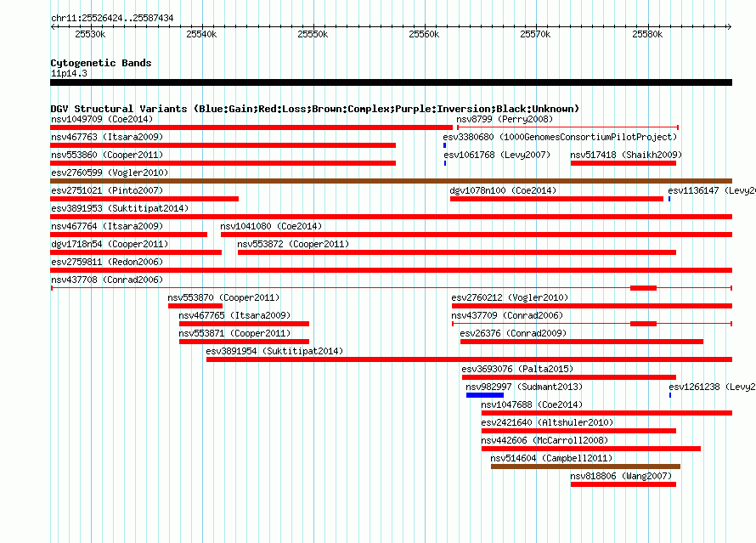Click the 25530k ruler label

tap(90, 34)
